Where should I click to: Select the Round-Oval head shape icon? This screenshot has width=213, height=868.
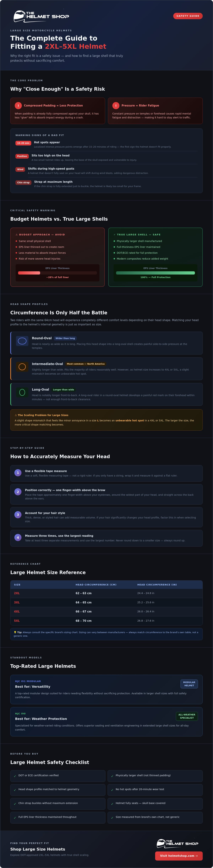pyautogui.click(x=22, y=341)
